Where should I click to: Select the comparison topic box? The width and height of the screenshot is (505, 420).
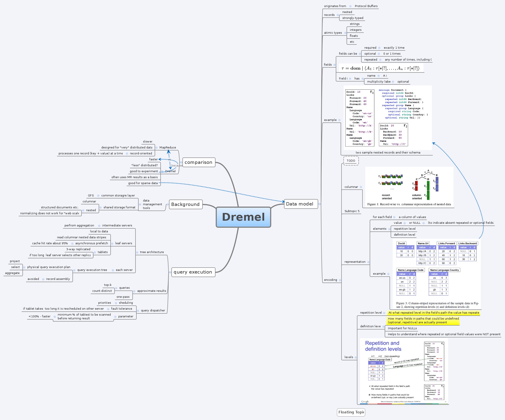pos(198,162)
